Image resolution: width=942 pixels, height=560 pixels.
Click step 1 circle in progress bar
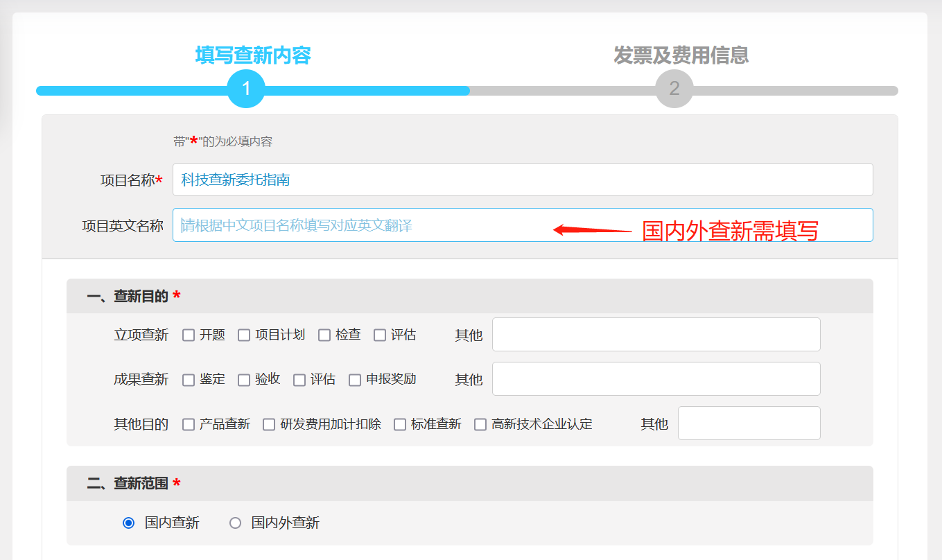(246, 89)
